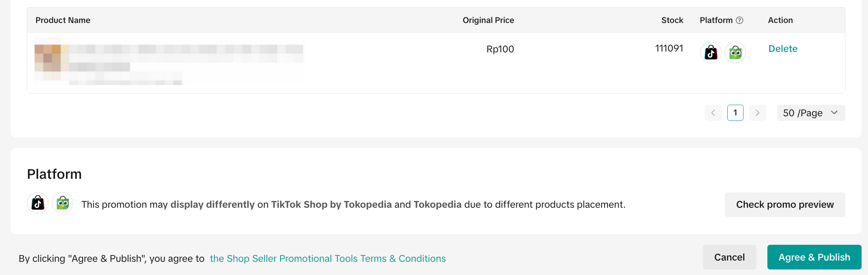The image size is (868, 275).
Task: Click the Check promo preview button
Action: [x=784, y=205]
